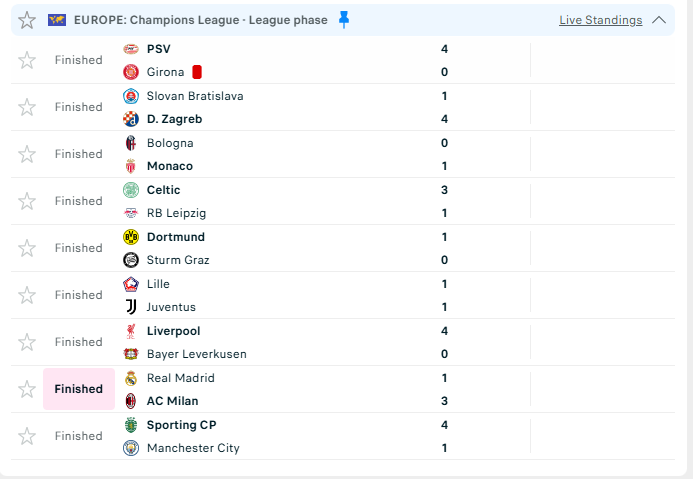Toggle favorite star for PSV vs Girona match

(27, 60)
